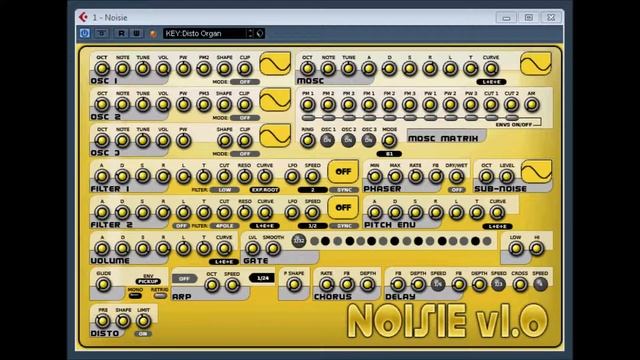Click the preset up/down stepper arrows
Viewport: 640px width, 360px height.
(250, 33)
